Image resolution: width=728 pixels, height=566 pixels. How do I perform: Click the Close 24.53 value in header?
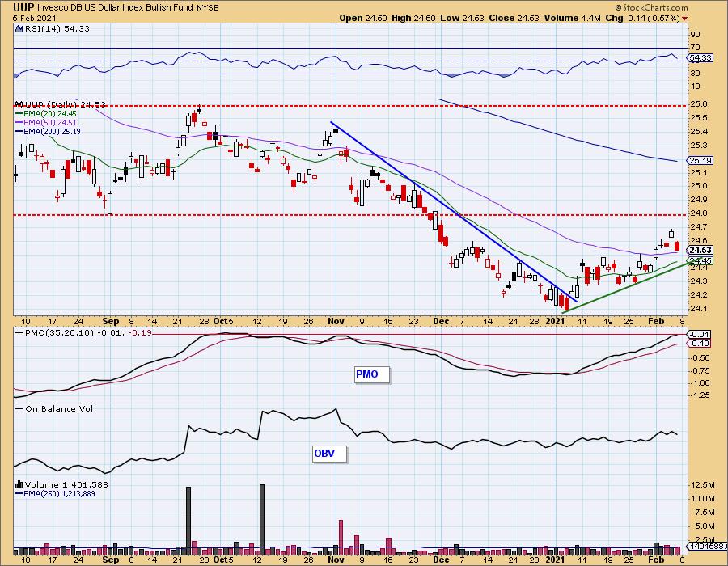514,18
